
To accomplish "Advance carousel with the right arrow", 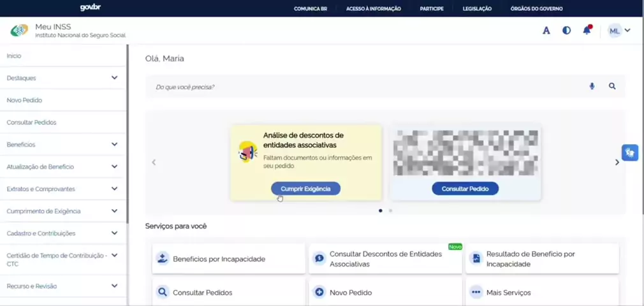I will pyautogui.click(x=617, y=163).
